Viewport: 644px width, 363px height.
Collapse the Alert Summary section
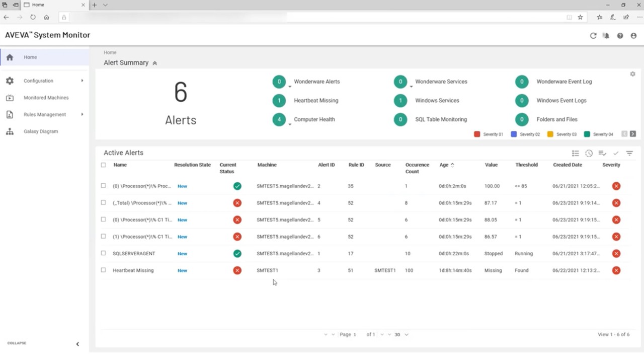[x=155, y=63]
